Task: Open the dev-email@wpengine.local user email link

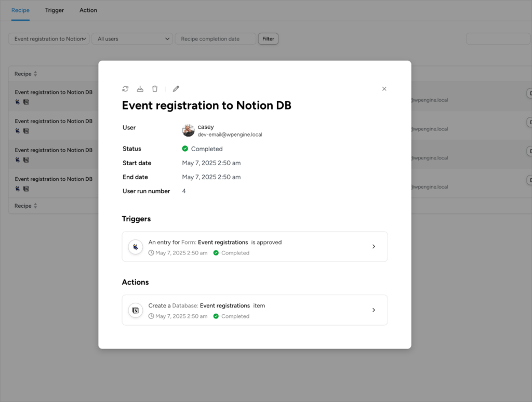Action: (230, 135)
